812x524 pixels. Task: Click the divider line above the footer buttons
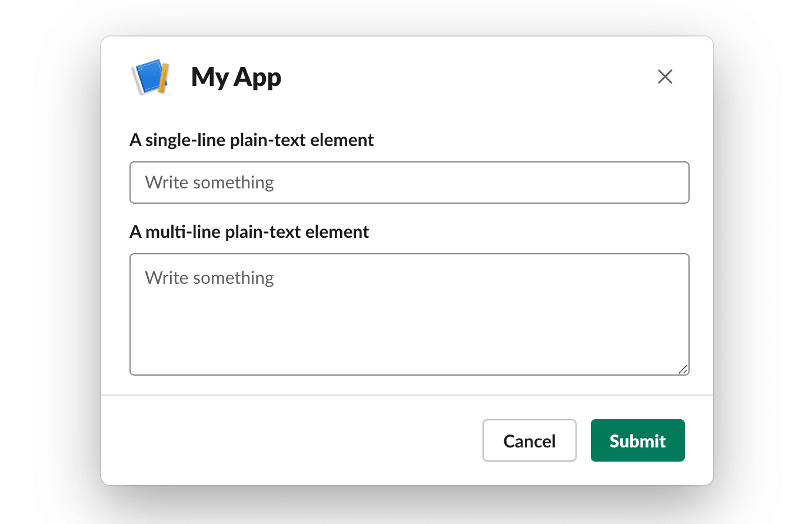pyautogui.click(x=407, y=395)
